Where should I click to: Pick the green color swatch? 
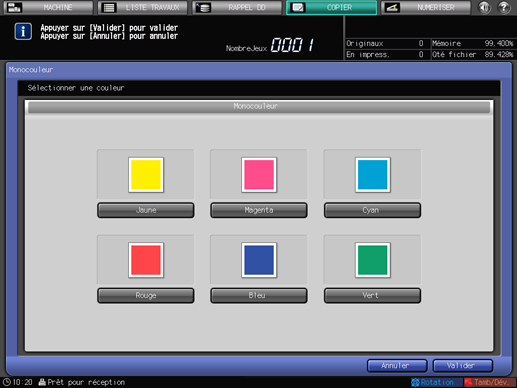pos(372,260)
